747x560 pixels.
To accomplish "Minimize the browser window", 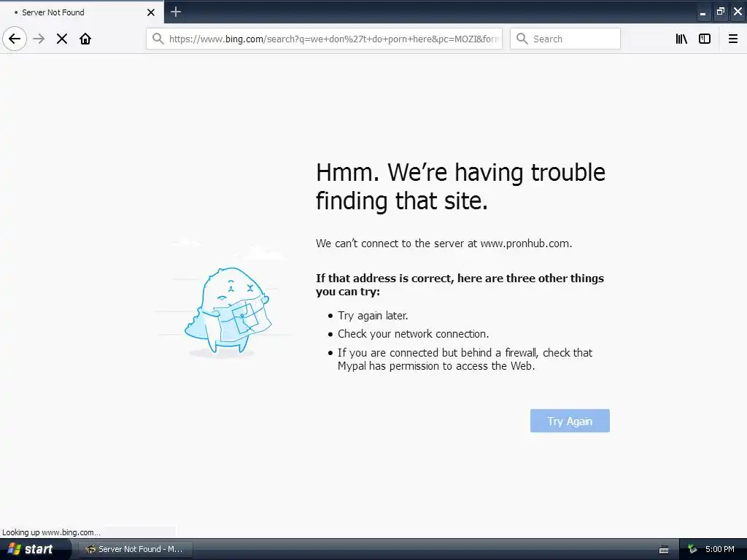I will click(703, 12).
